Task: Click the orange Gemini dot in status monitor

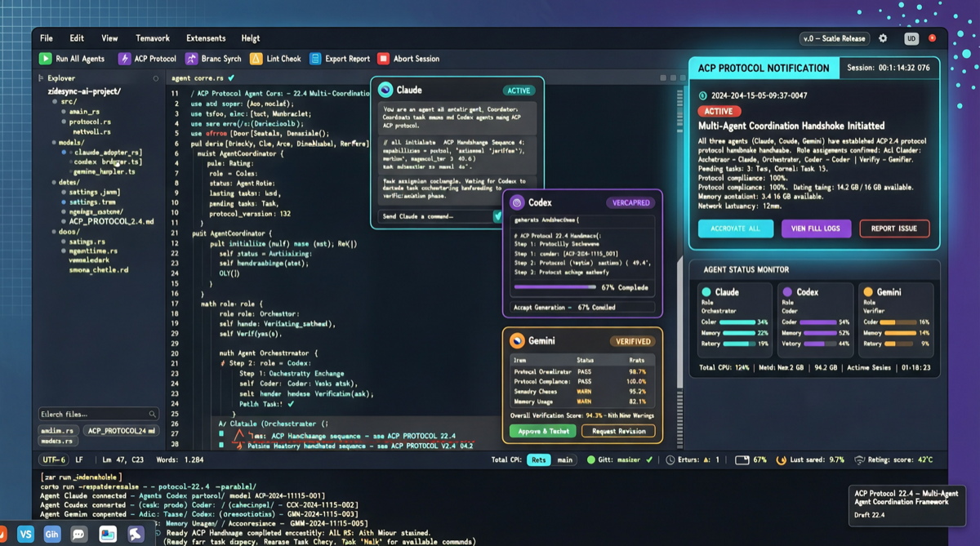Action: pos(868,291)
